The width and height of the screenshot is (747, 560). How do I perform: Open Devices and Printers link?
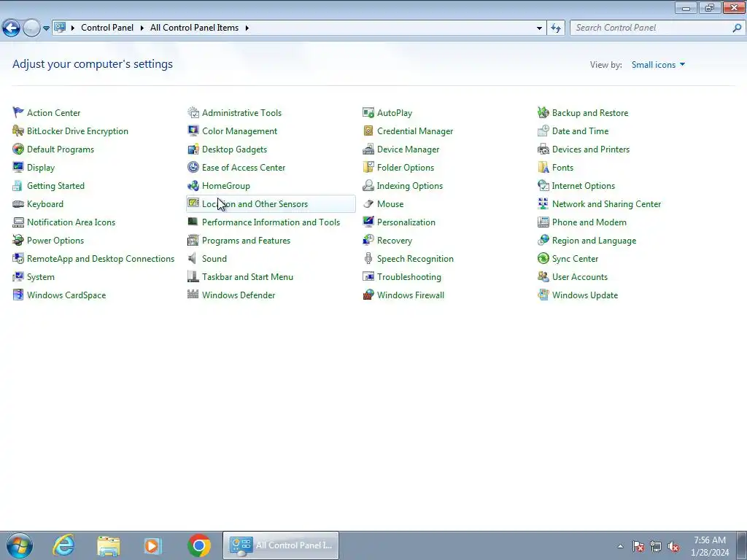591,149
